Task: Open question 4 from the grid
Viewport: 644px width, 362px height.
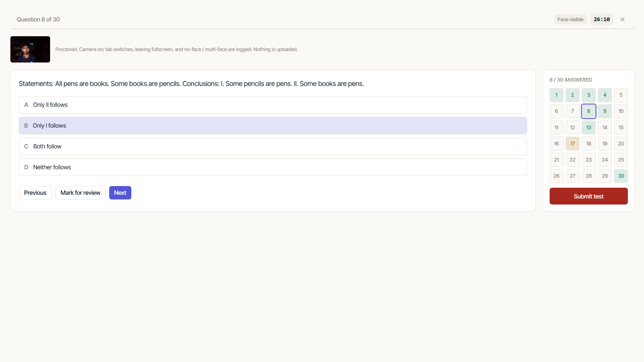Action: pyautogui.click(x=605, y=95)
